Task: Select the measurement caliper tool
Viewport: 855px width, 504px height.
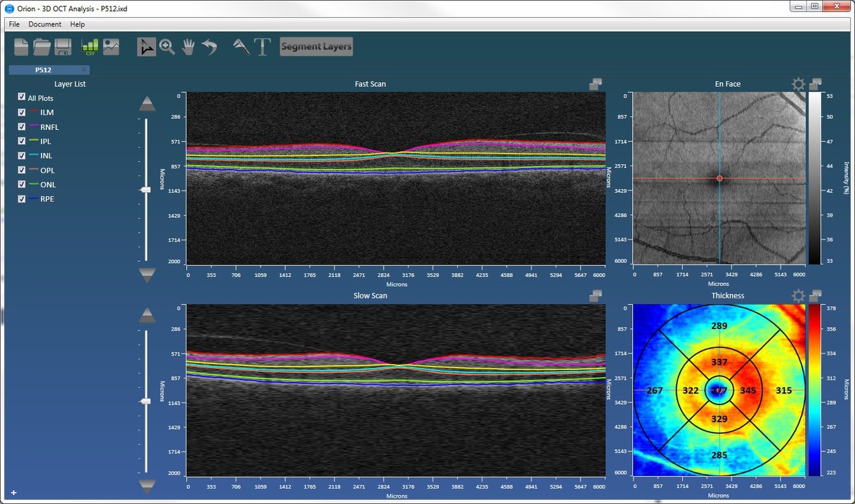Action: click(x=239, y=46)
